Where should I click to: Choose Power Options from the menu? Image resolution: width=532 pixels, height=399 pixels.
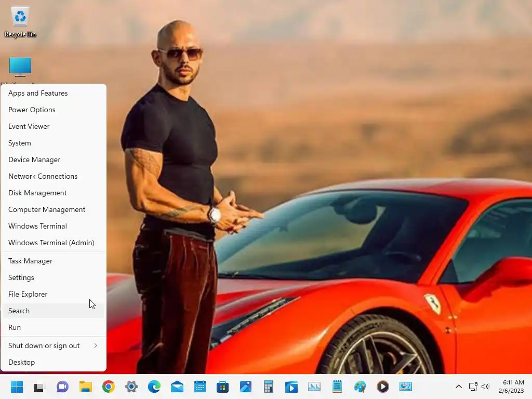pyautogui.click(x=54, y=110)
